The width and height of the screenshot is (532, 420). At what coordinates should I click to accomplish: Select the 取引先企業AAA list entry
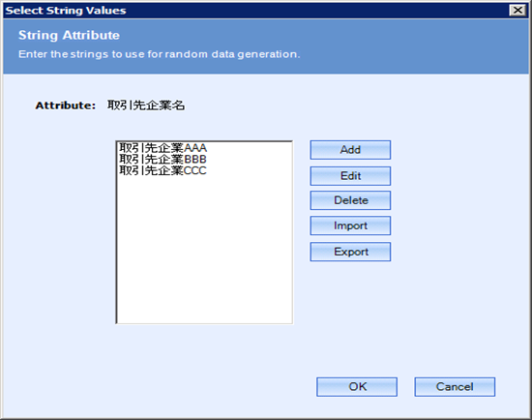click(163, 148)
